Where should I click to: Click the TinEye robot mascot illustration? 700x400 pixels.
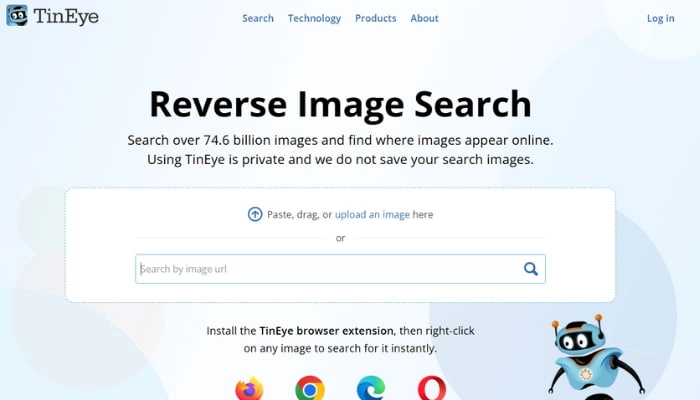pyautogui.click(x=596, y=356)
